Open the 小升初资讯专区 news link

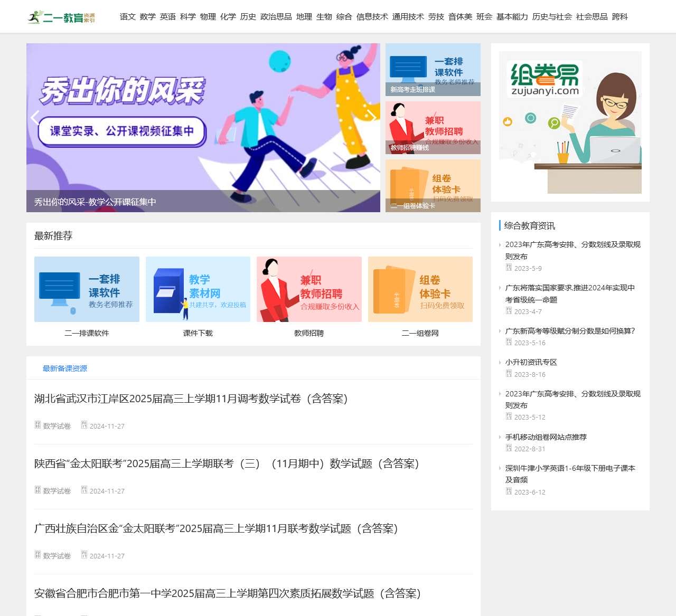pyautogui.click(x=531, y=362)
